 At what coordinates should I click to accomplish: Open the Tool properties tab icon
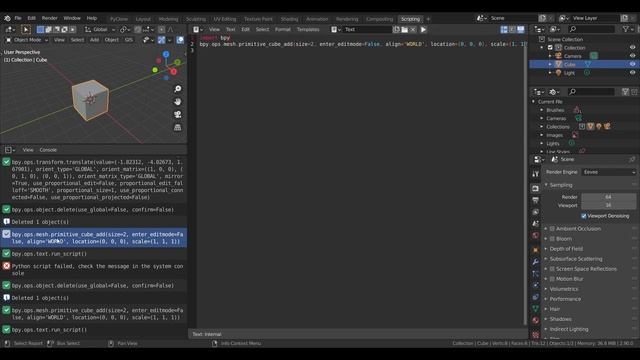[536, 174]
